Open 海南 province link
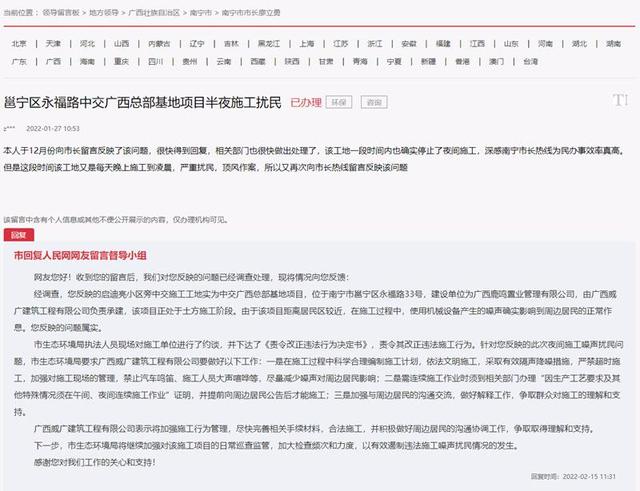Viewport: 640px width, 491px height. (x=87, y=61)
